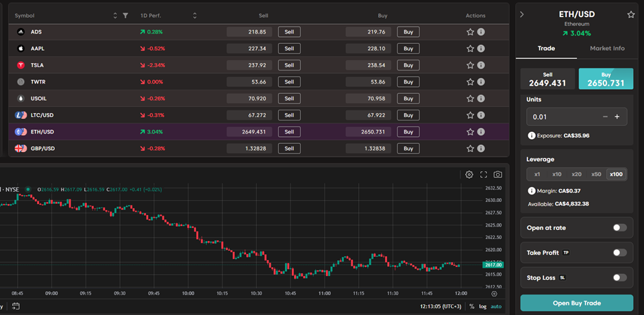This screenshot has width=644, height=315.
Task: Sort by 1D Perf. column arrows
Action: 195,15
